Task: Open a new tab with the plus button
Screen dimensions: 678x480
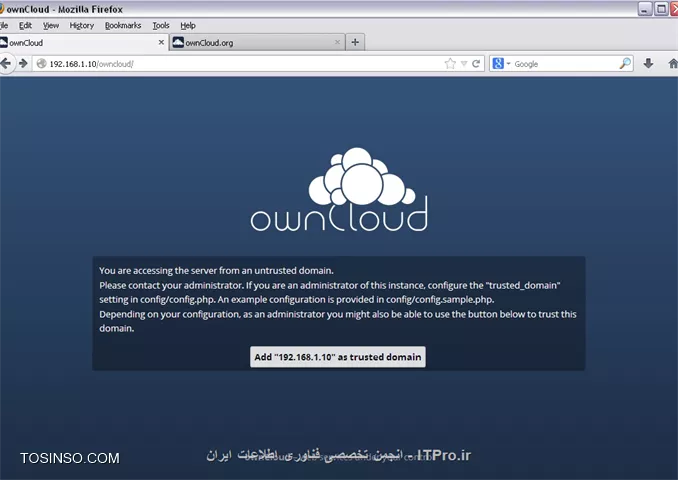Action: pyautogui.click(x=355, y=42)
